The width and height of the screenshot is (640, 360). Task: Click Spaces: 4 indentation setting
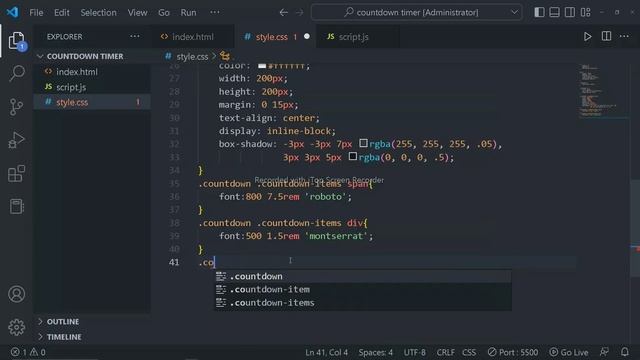pos(376,352)
